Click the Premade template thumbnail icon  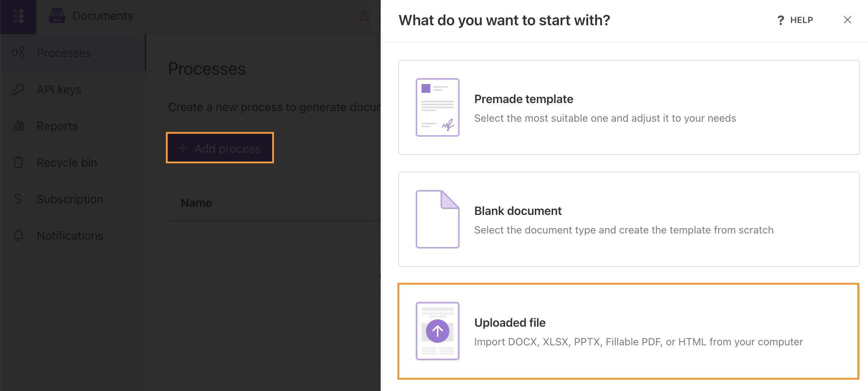(x=438, y=107)
